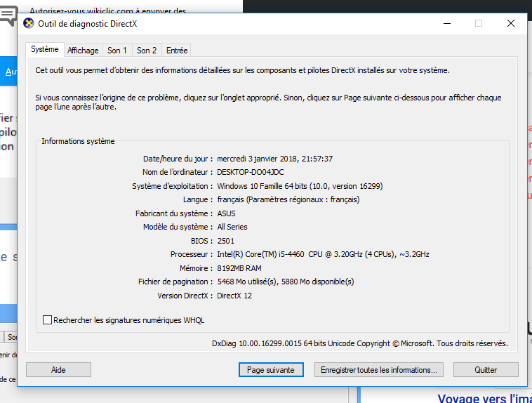Open the Son 1 tab

[x=117, y=51]
